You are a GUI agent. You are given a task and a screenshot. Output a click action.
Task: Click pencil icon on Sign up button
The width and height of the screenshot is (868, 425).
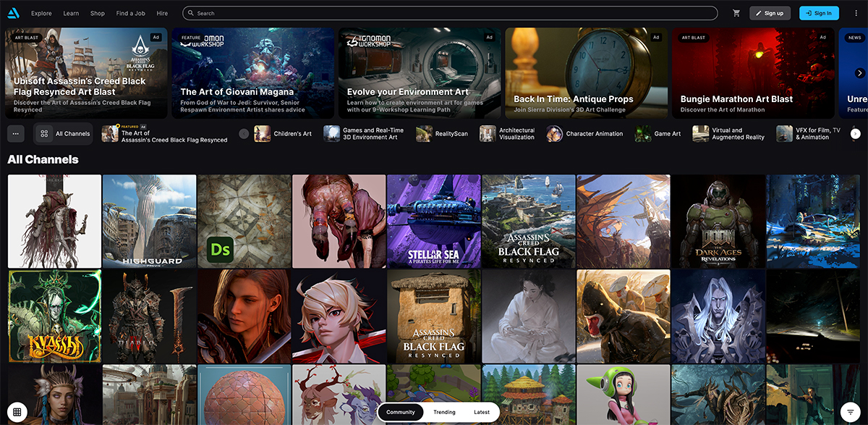click(x=758, y=13)
